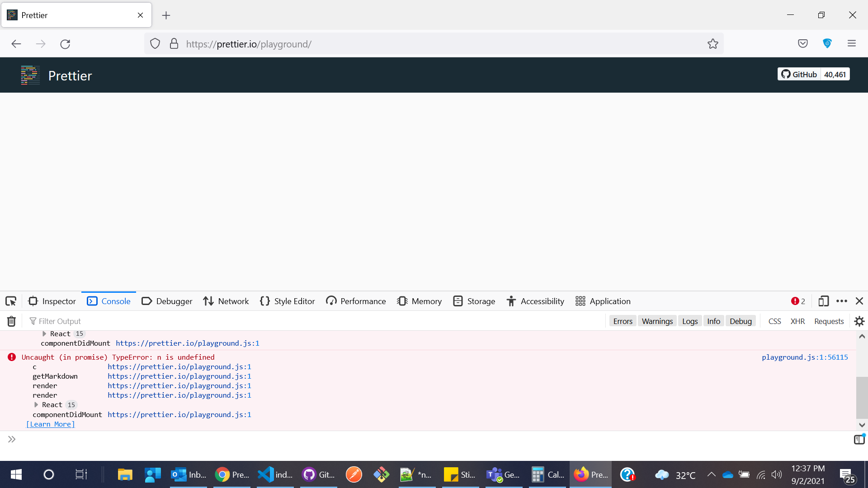Open Responsive Design Mode
This screenshot has height=488, width=868.
point(823,301)
